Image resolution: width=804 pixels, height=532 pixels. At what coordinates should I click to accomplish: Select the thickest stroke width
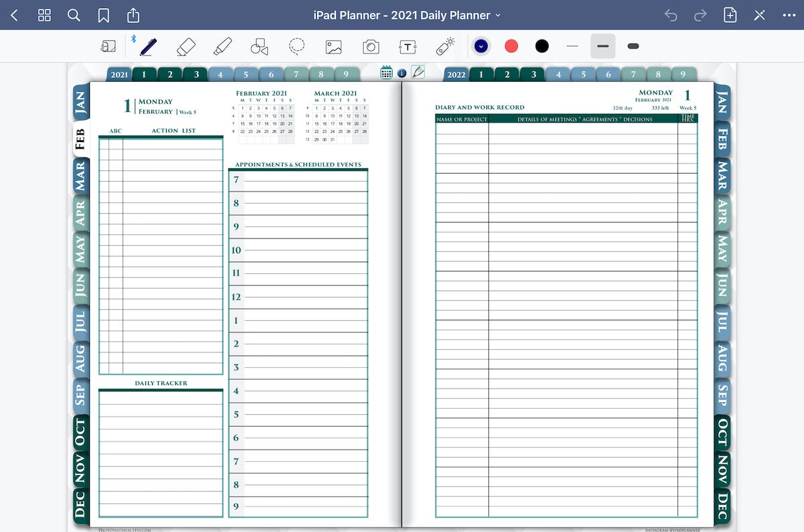point(633,46)
